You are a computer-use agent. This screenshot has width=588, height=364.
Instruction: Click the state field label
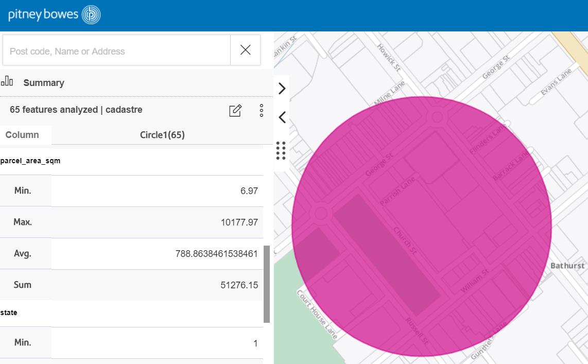point(9,313)
